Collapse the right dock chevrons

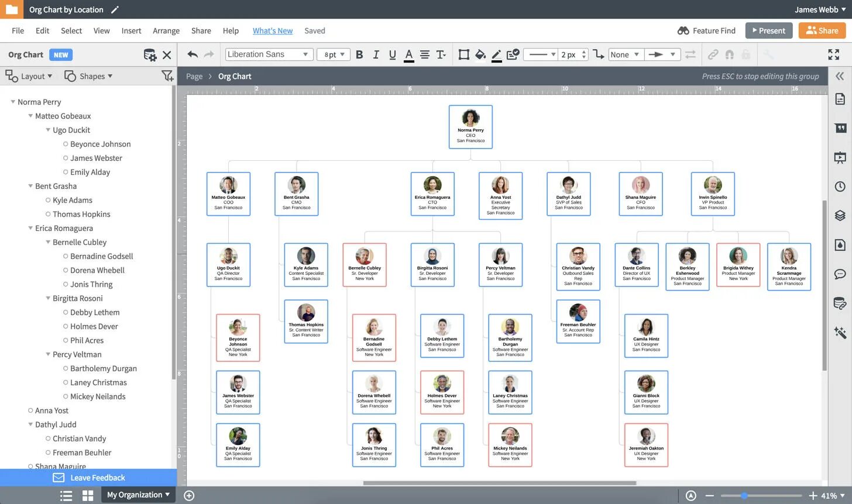coord(840,76)
